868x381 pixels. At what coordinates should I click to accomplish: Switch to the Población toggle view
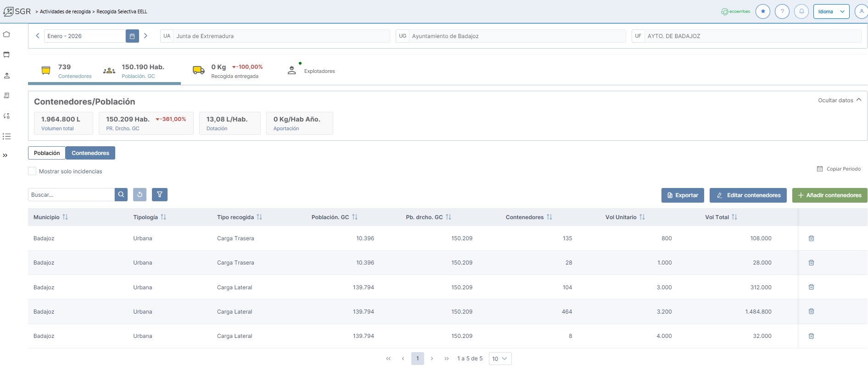[x=47, y=153]
